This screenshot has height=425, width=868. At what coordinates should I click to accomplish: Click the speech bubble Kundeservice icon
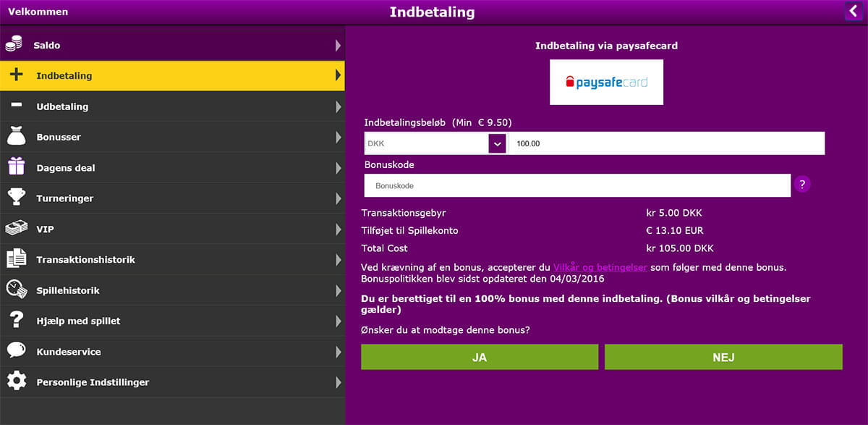click(16, 351)
